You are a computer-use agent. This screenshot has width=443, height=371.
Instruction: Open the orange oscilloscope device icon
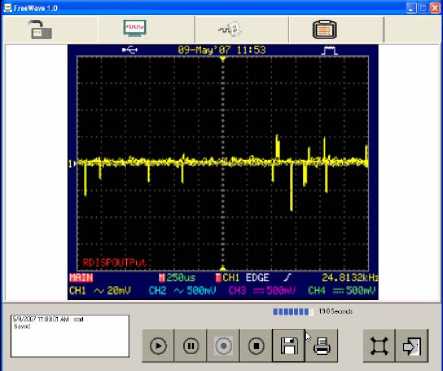tap(325, 30)
